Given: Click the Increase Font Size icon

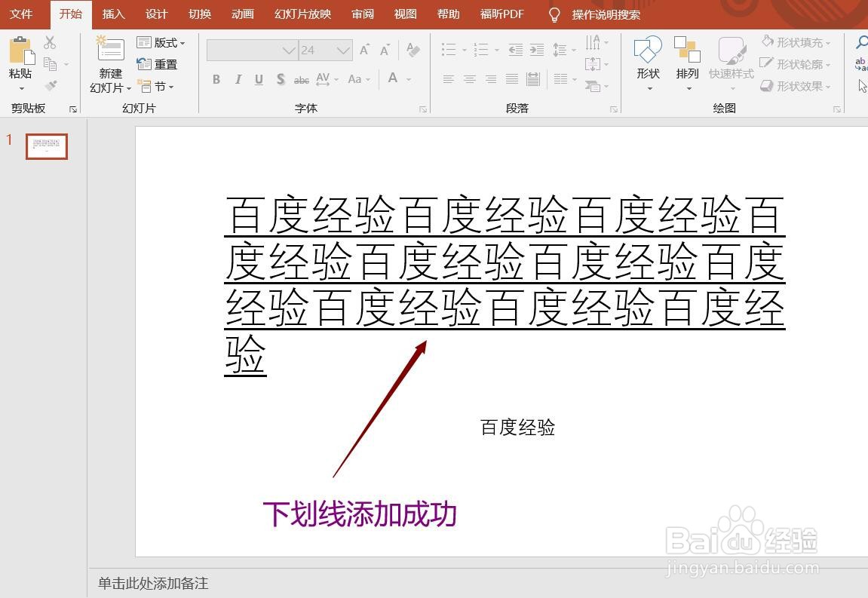Looking at the screenshot, I should tap(364, 50).
